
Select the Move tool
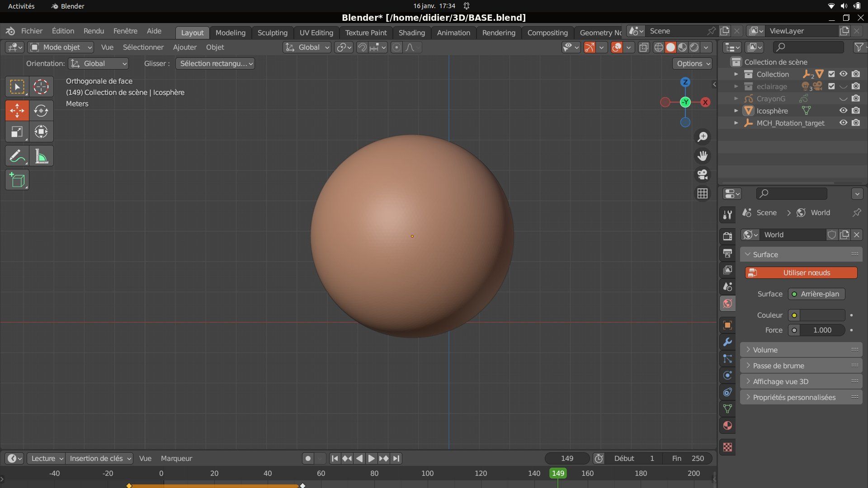point(17,110)
